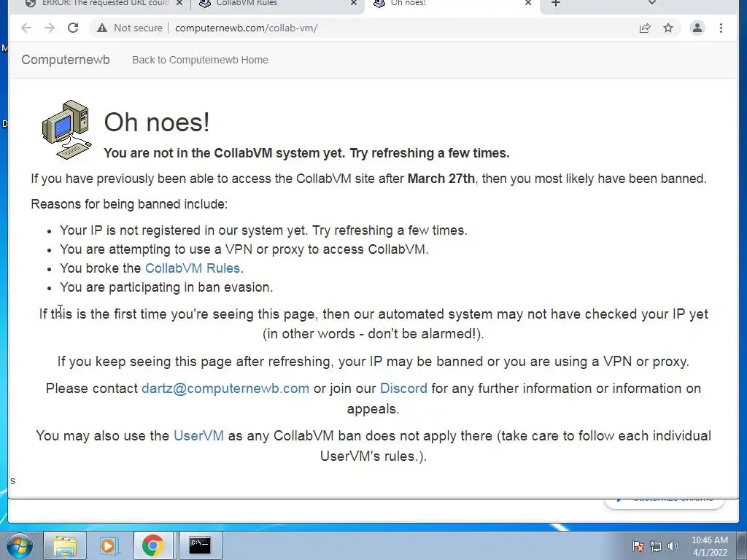This screenshot has width=747, height=560.
Task: Open the CollabVM Rules hyperlink
Action: coord(193,268)
